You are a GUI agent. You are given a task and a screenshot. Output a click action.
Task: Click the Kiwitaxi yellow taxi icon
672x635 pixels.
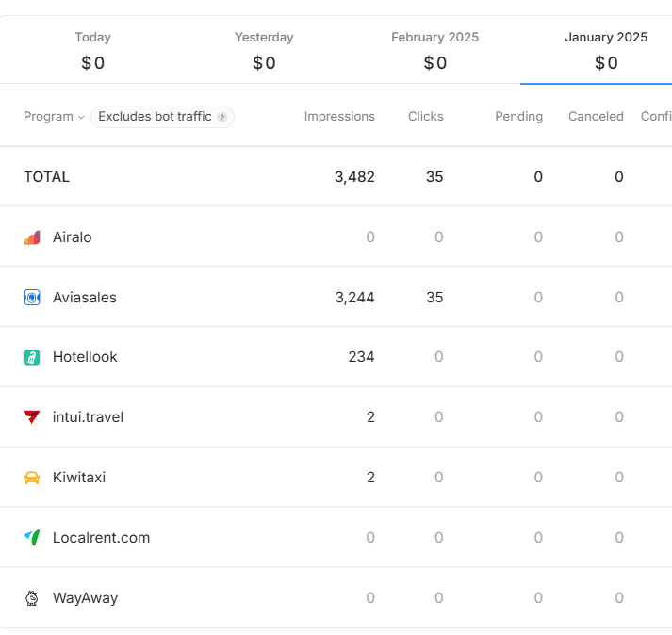click(x=31, y=478)
